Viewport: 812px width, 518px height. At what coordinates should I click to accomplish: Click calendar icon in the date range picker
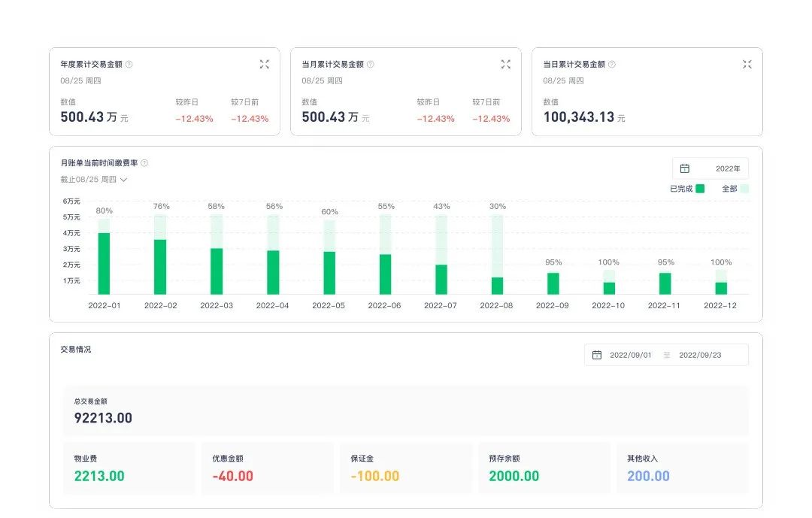(x=597, y=355)
